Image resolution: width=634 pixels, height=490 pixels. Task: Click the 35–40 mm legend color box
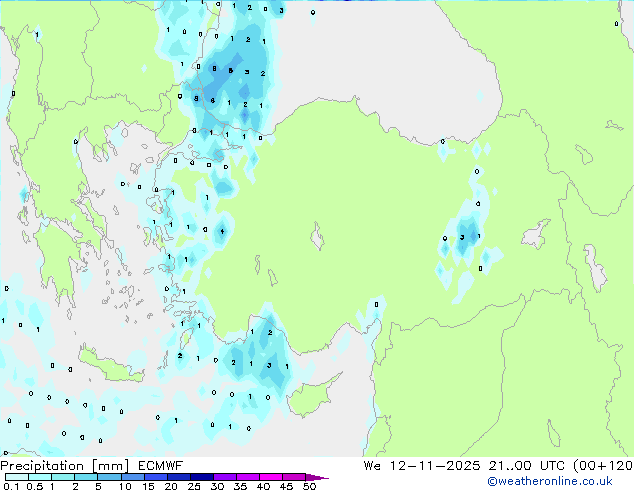248,477
